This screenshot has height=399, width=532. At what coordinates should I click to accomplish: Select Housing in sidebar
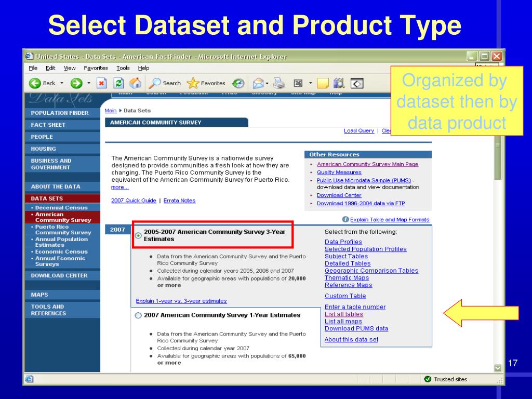[62, 149]
